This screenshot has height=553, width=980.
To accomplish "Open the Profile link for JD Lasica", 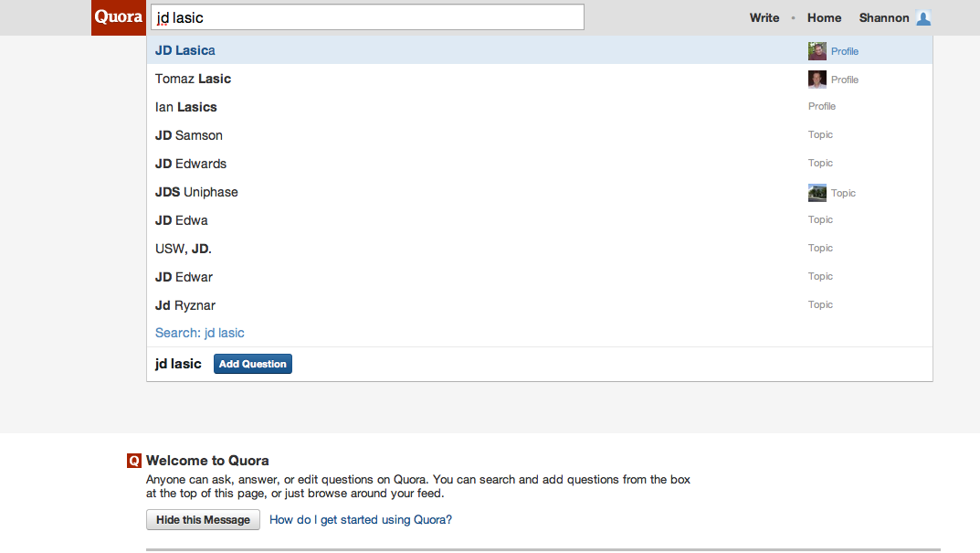I will point(843,51).
